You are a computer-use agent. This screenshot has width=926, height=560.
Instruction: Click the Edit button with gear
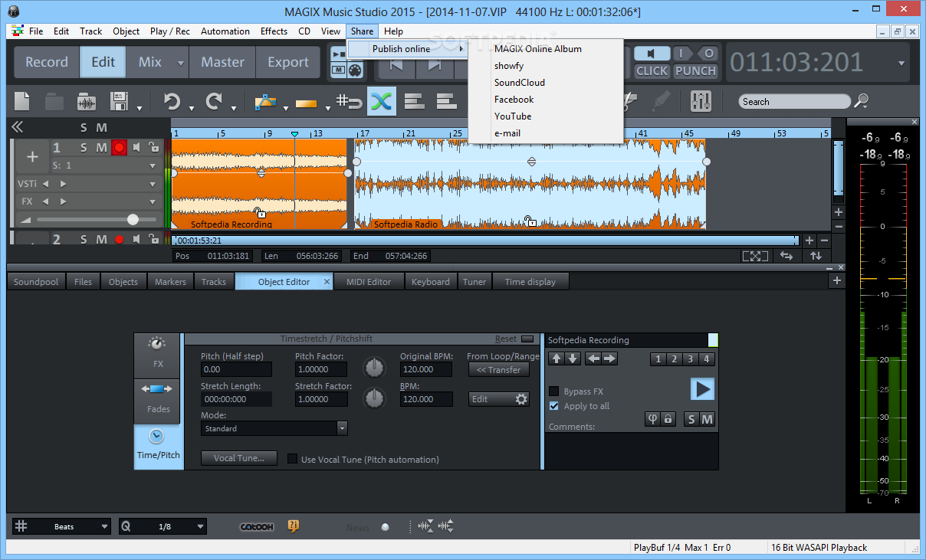[498, 399]
